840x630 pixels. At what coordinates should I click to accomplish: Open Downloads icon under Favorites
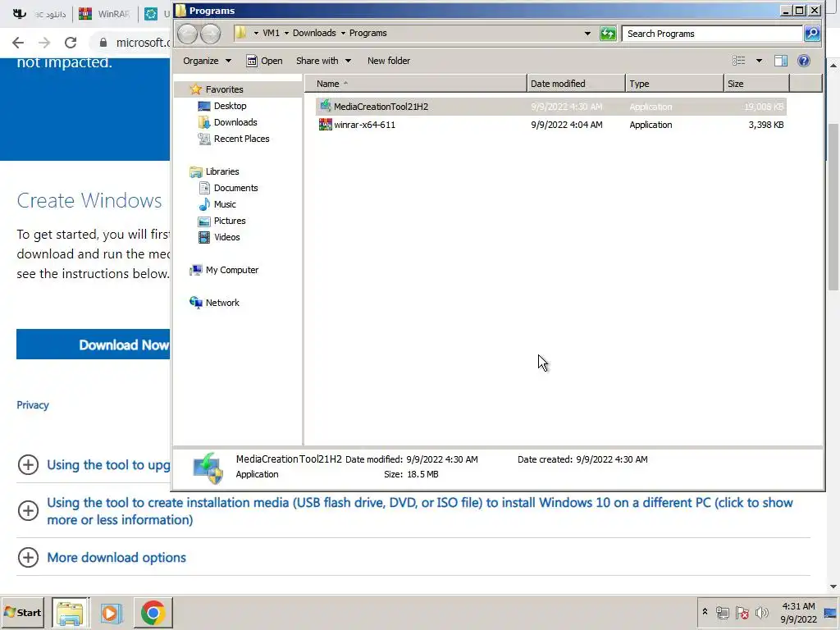coord(204,122)
